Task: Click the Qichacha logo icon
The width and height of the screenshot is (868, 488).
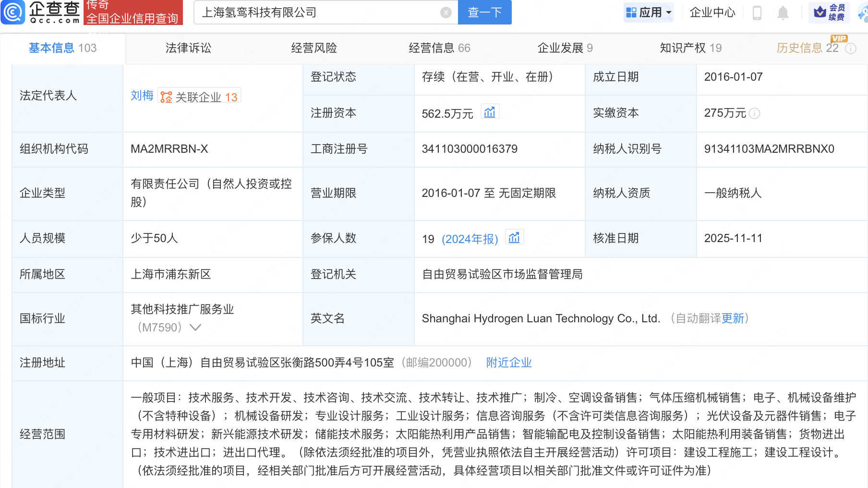Action: 13,12
